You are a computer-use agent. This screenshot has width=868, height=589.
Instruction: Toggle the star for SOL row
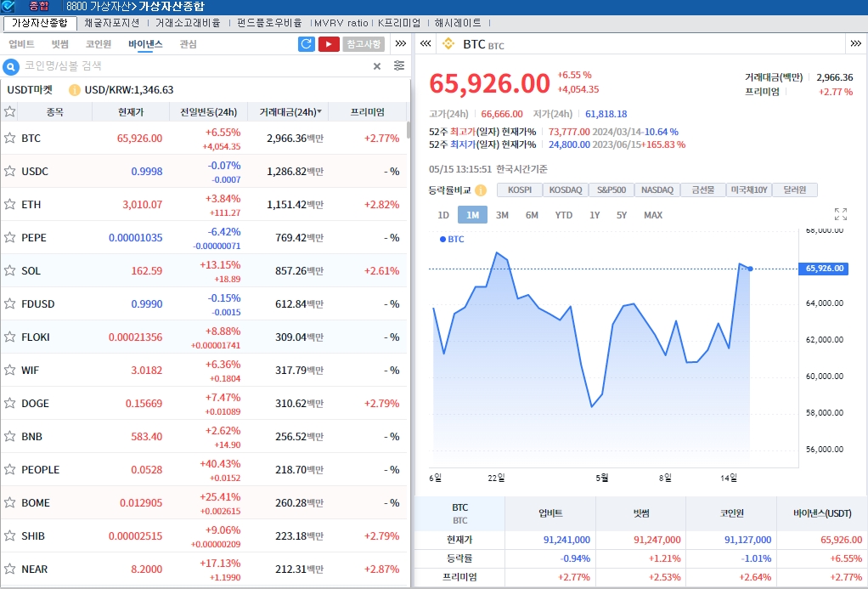[10, 270]
